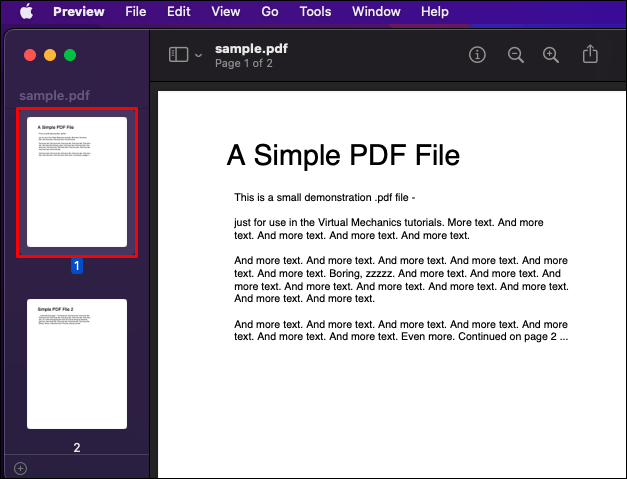Open the Apple menu
This screenshot has height=479, width=627.
[26, 12]
